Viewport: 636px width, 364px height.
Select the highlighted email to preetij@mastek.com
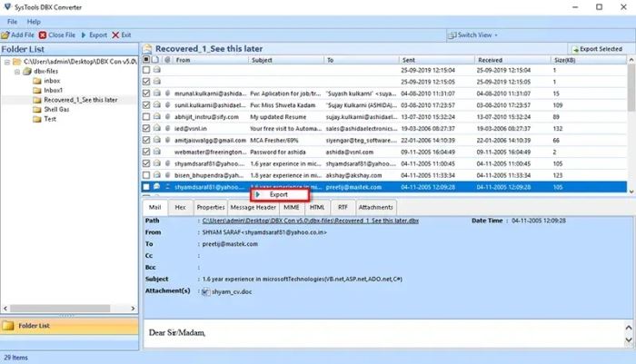tap(383, 187)
